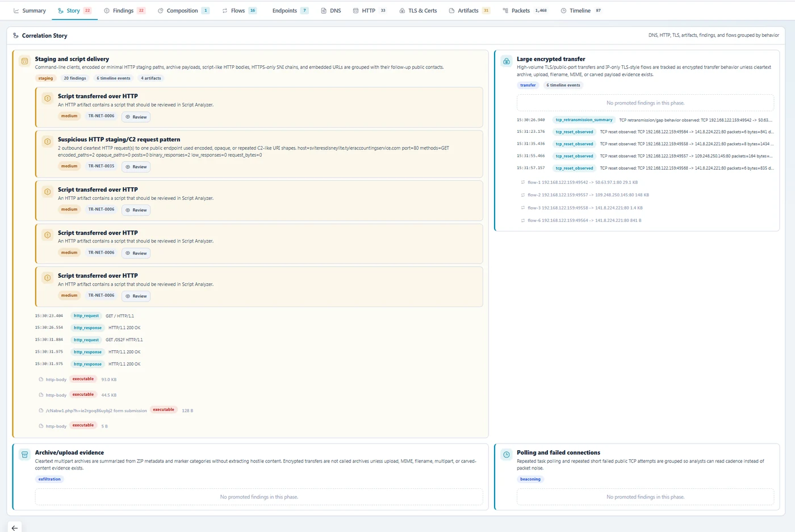Click the warning icon on Suspicious HTTP staging/C2 finding

pos(48,141)
